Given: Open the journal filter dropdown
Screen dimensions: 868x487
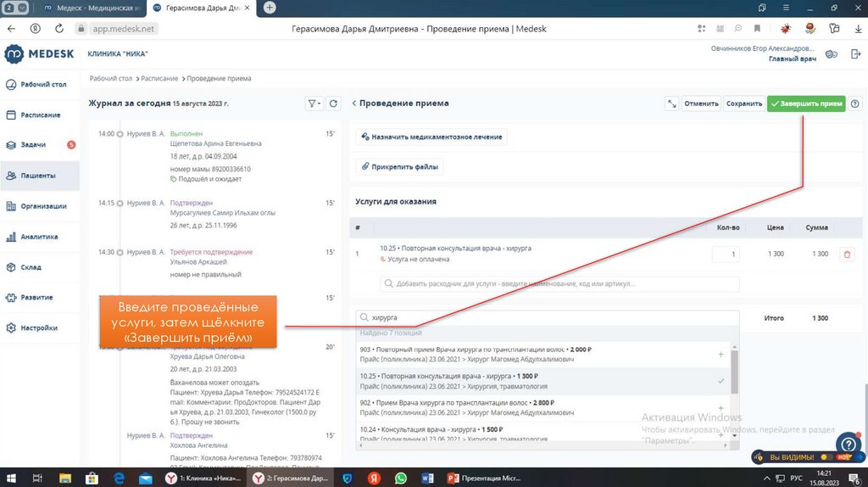Looking at the screenshot, I should pyautogui.click(x=313, y=104).
